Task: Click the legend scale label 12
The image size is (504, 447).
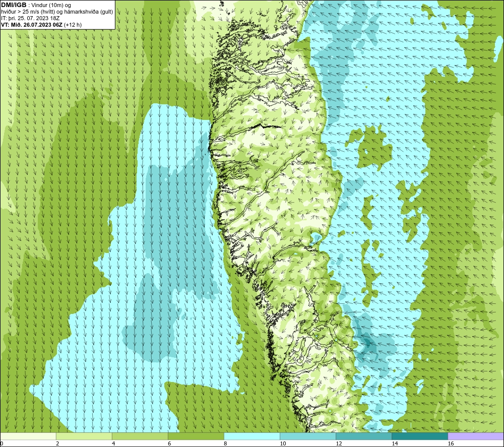Action: 339,444
